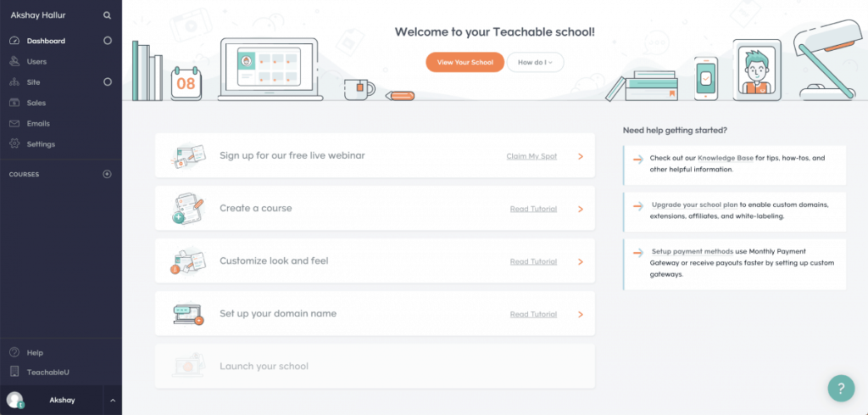Viewport: 868px width, 415px height.
Task: Click the TeachableU icon in sidebar
Action: 15,373
